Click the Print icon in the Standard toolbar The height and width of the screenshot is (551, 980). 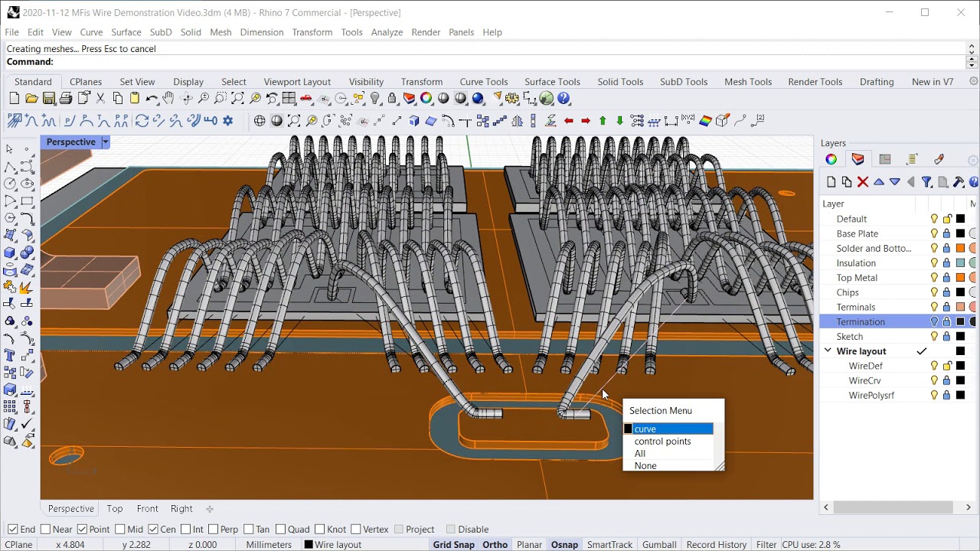(66, 99)
